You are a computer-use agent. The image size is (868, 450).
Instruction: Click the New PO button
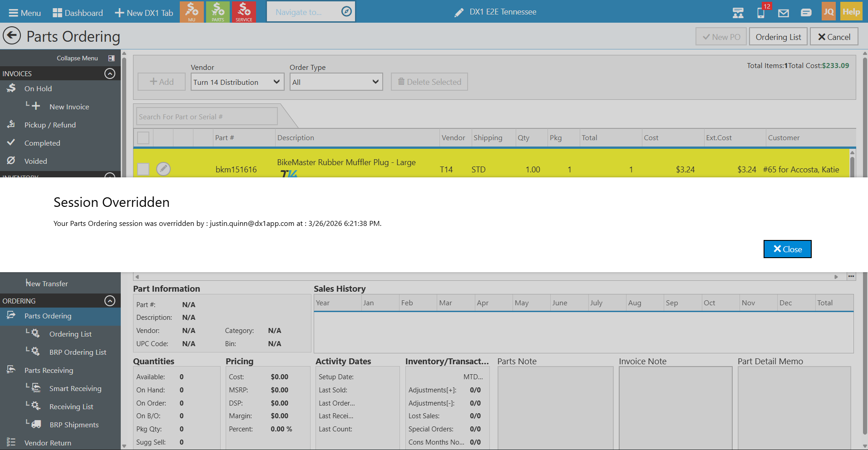point(721,37)
